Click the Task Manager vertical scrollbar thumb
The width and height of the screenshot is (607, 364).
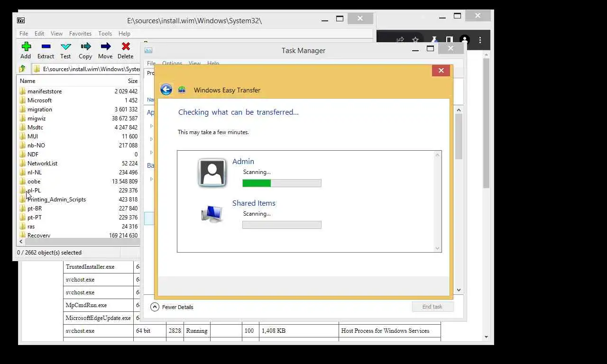coord(459,136)
